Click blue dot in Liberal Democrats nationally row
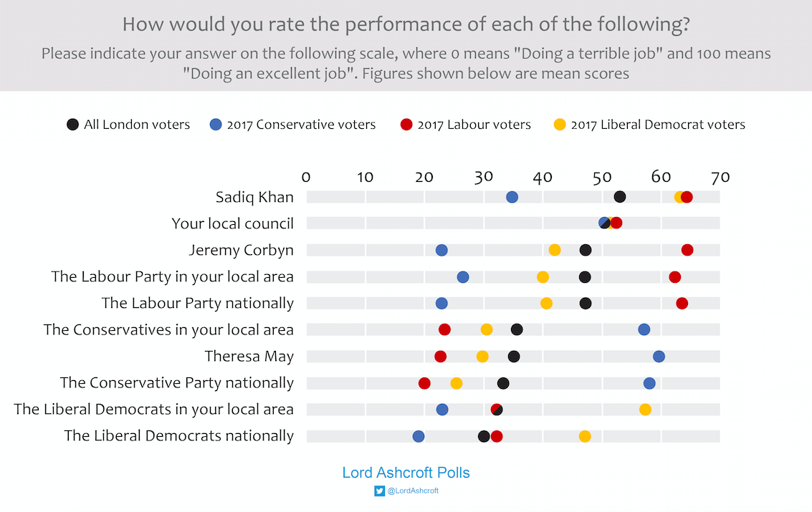The height and width of the screenshot is (512, 812). click(x=419, y=436)
